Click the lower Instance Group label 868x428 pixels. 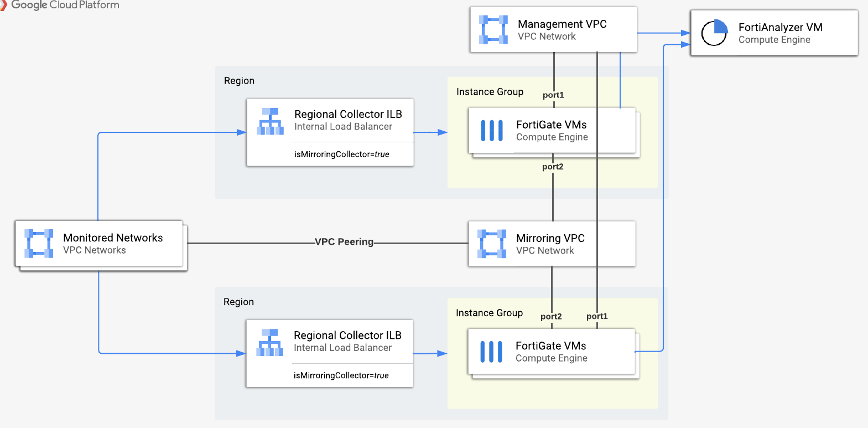[489, 313]
